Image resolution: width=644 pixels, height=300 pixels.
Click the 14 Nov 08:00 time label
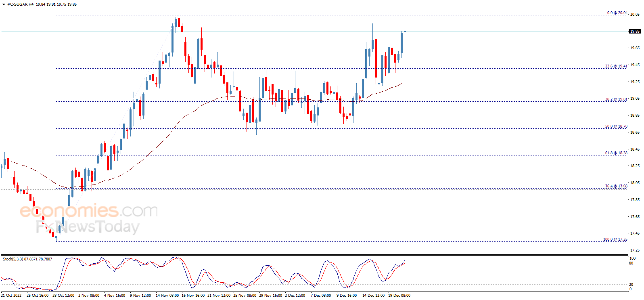coord(167,296)
